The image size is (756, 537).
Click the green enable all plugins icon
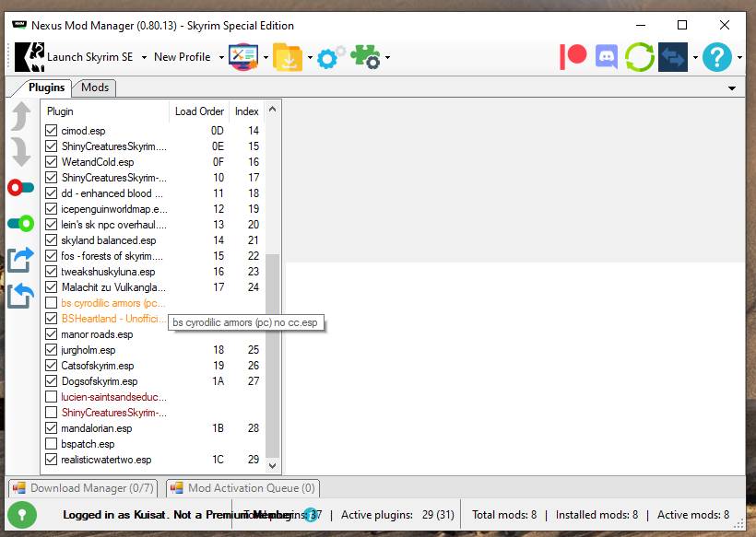(x=20, y=223)
